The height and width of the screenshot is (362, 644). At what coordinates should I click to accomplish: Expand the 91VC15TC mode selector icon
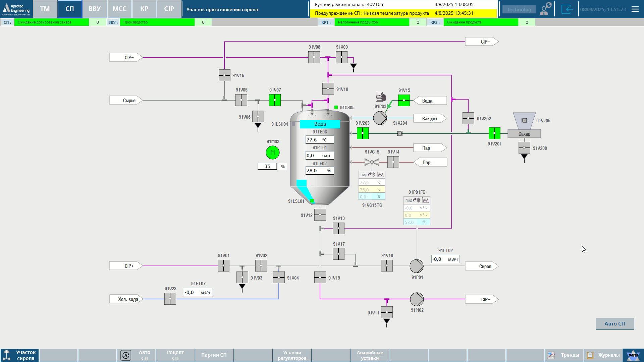(371, 175)
